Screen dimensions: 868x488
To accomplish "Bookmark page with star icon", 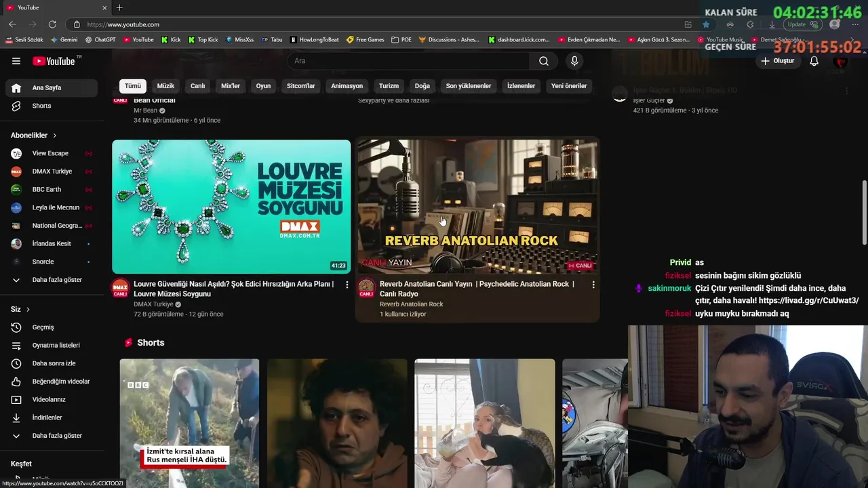I will coord(706,24).
